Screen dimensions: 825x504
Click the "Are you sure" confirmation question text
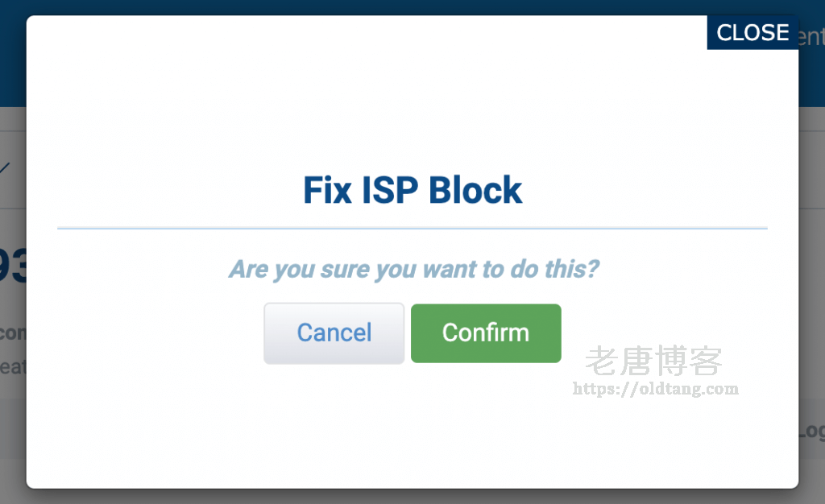pyautogui.click(x=413, y=269)
